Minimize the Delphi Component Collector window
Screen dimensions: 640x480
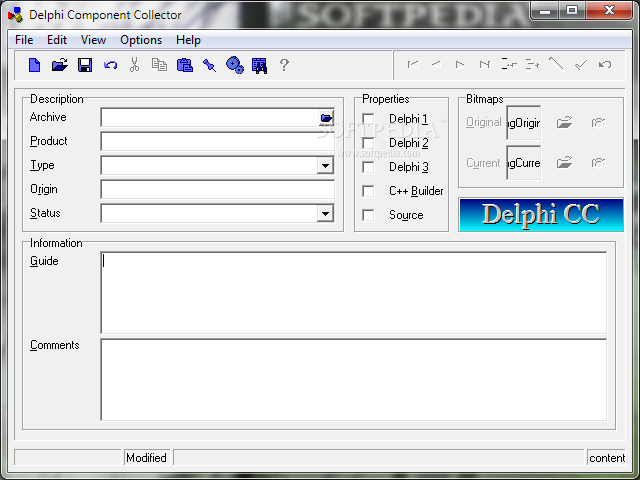[x=545, y=11]
